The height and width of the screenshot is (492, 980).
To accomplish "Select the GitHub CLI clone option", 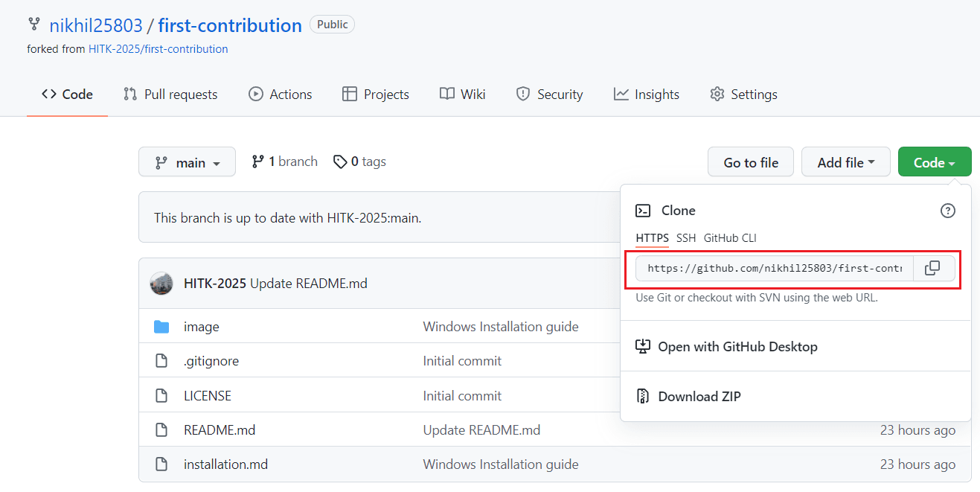I will point(730,238).
